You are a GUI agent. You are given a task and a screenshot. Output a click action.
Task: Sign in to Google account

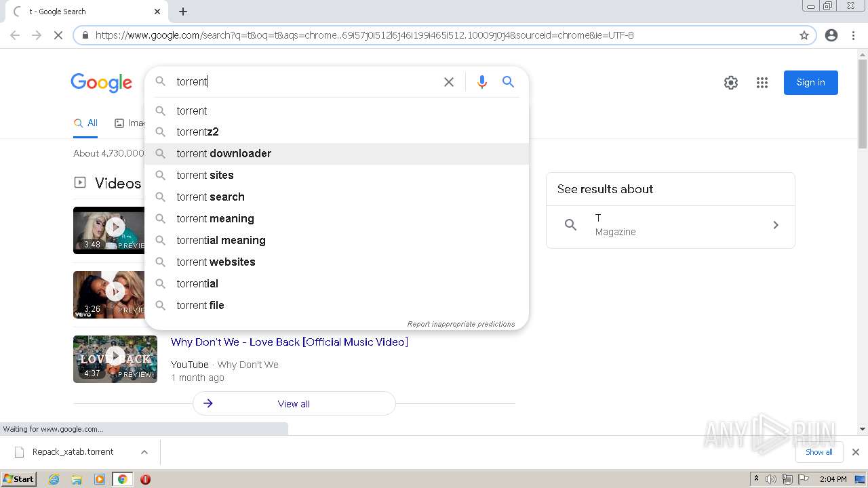point(811,83)
